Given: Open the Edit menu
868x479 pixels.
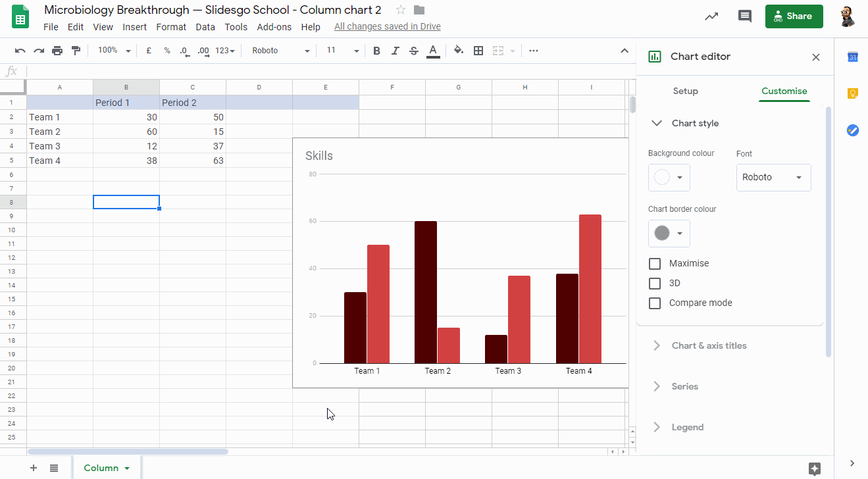Looking at the screenshot, I should (x=76, y=27).
